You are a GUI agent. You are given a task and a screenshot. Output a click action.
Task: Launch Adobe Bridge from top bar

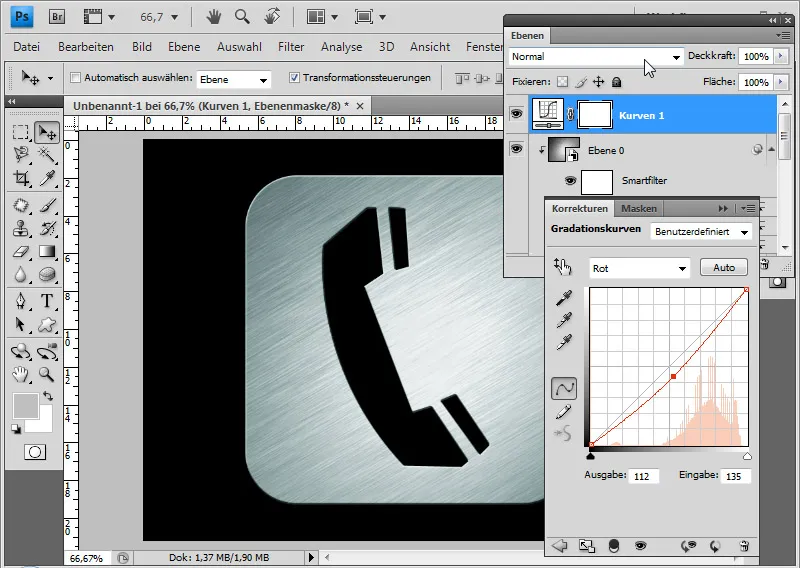coord(57,17)
